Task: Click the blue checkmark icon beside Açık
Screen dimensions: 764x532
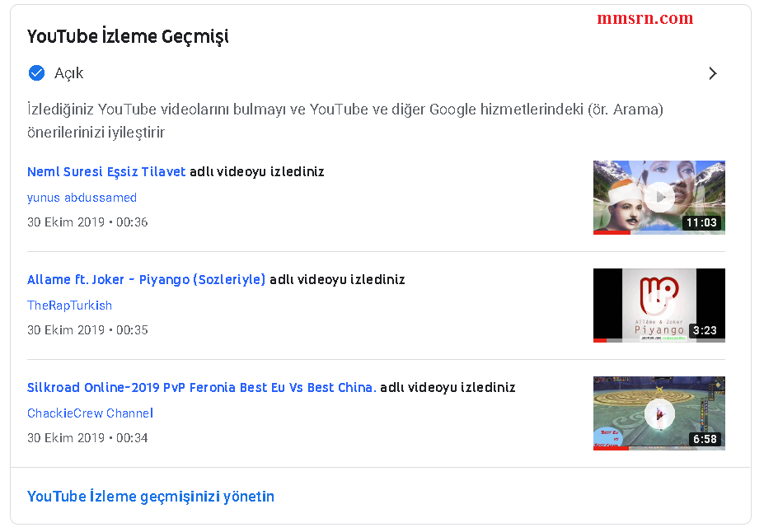Action: point(36,73)
